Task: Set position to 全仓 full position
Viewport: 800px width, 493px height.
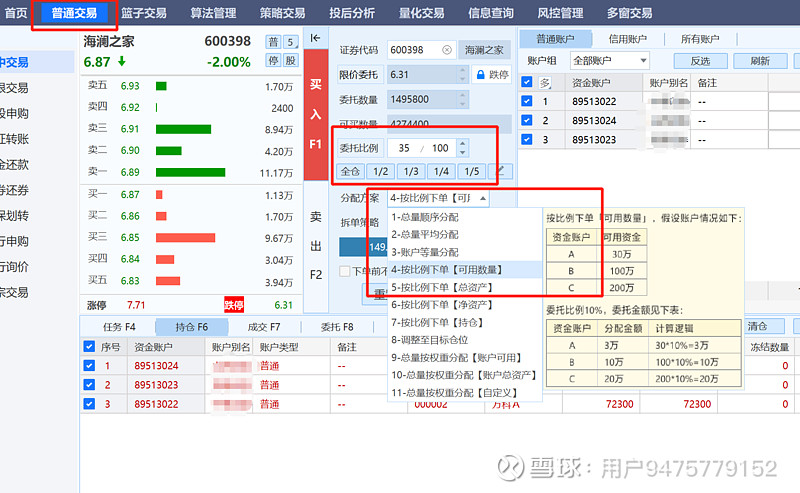Action: click(x=350, y=171)
